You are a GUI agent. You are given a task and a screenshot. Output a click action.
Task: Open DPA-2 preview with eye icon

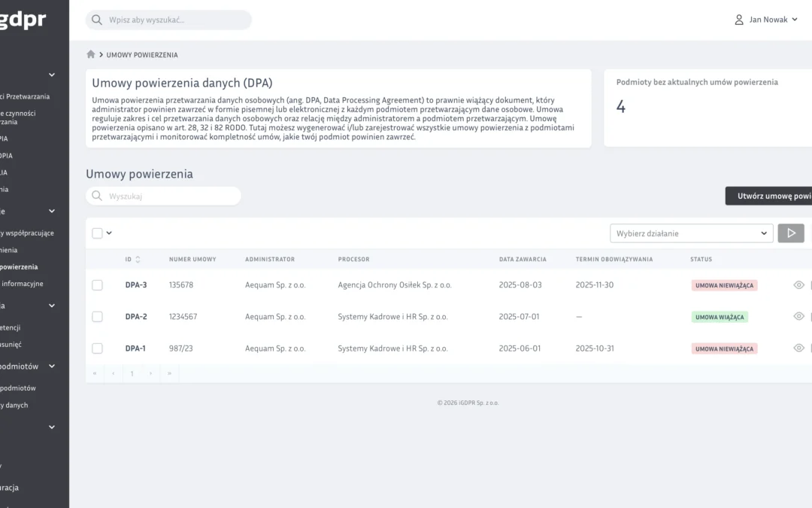click(798, 316)
